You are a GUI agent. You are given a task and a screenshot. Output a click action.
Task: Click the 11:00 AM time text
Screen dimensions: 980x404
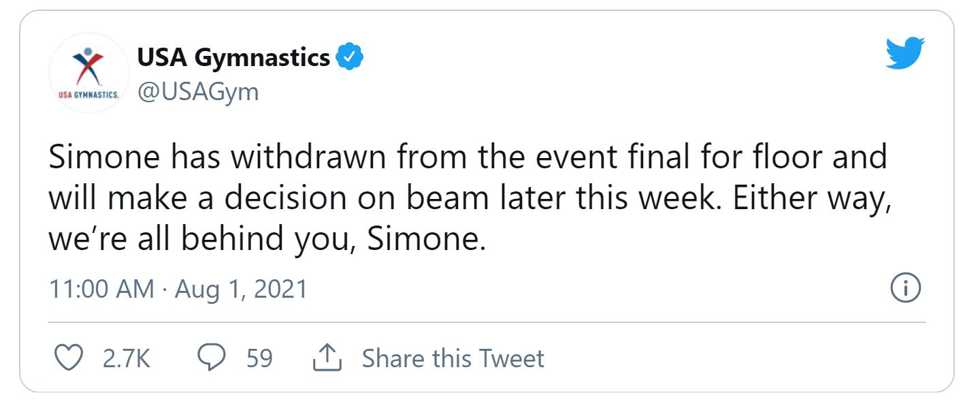pos(101,290)
